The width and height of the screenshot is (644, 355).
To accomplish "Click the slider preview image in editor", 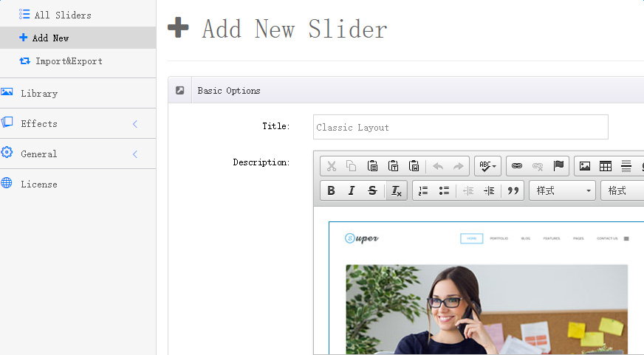I will (x=486, y=288).
